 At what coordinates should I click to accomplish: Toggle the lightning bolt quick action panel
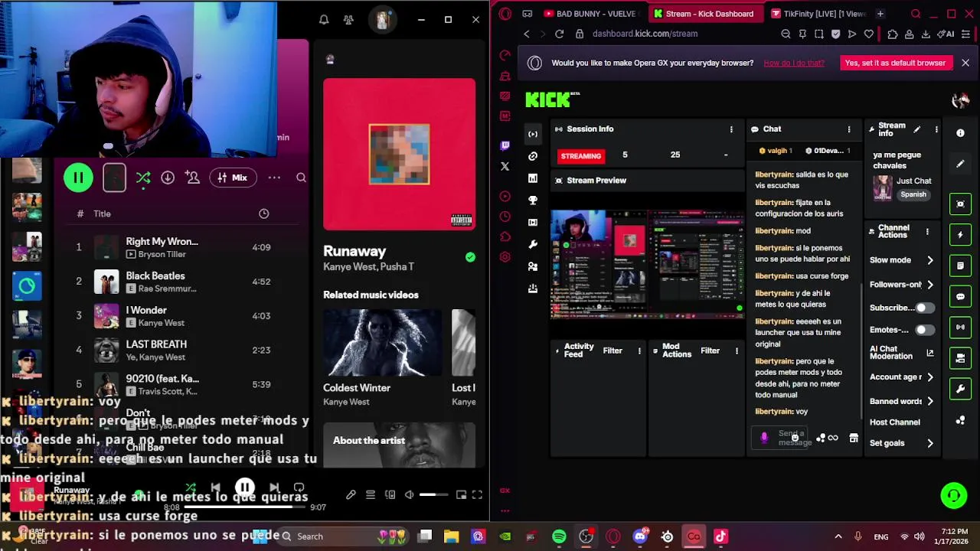(x=960, y=235)
